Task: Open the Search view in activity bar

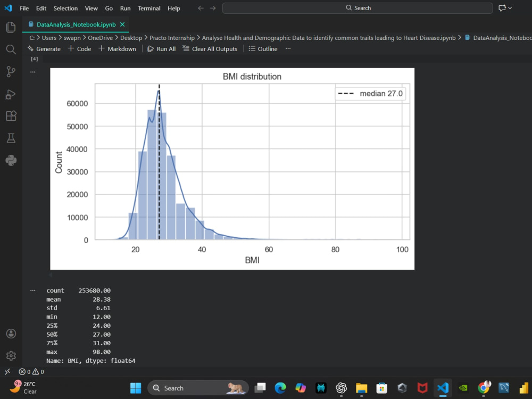Action: tap(11, 49)
